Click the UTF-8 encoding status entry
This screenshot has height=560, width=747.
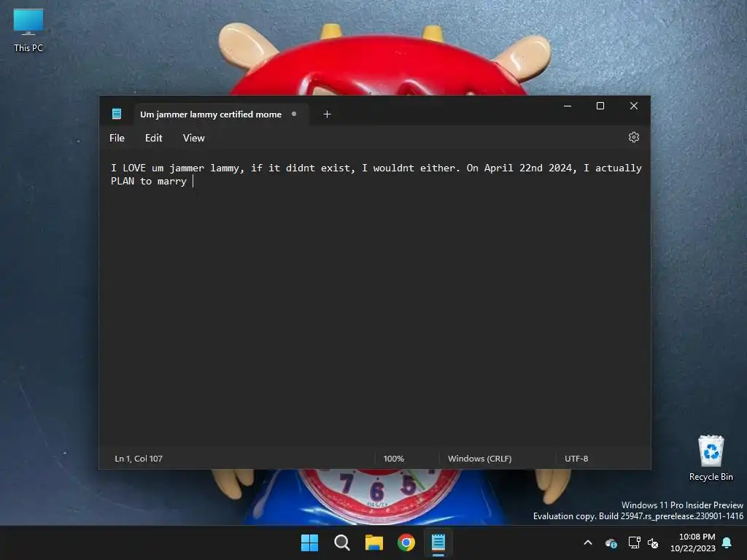click(x=576, y=459)
